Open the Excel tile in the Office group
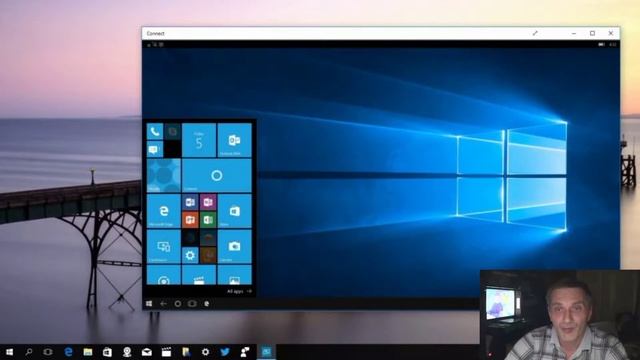640x360 pixels. (208, 220)
